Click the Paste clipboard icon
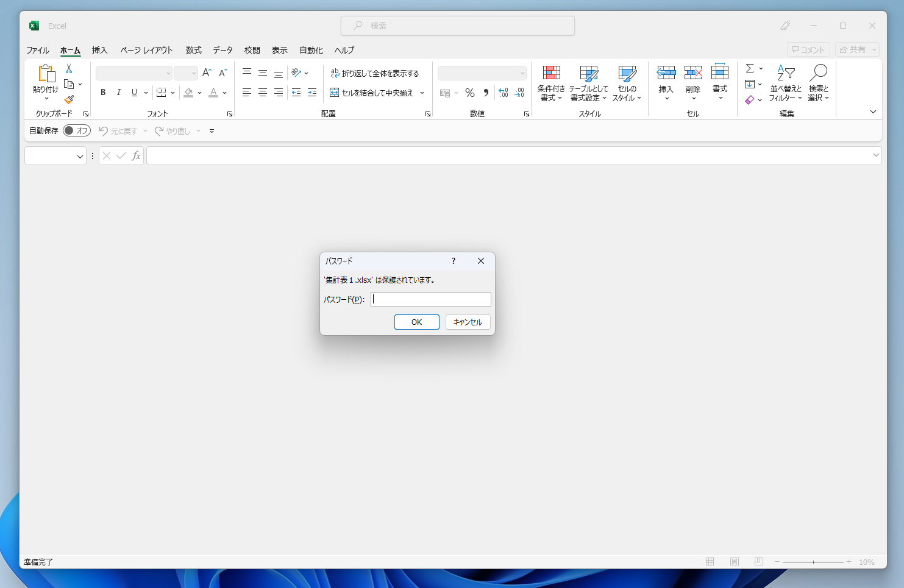The height and width of the screenshot is (588, 904). pyautogui.click(x=46, y=73)
